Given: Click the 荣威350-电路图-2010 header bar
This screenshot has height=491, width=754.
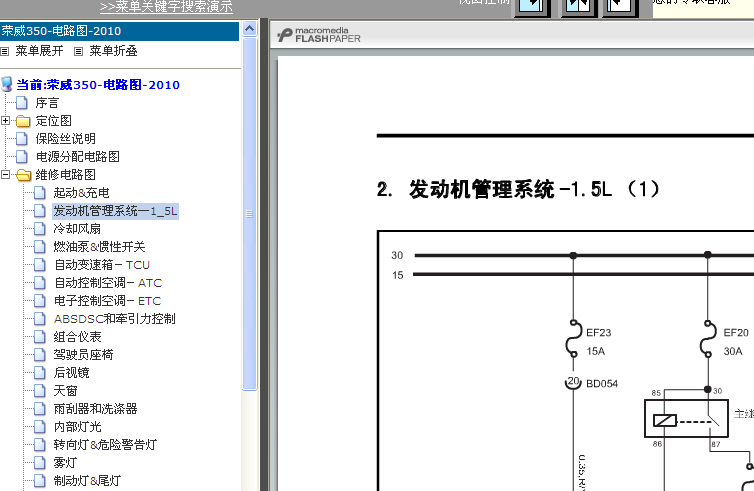Looking at the screenshot, I should point(119,31).
